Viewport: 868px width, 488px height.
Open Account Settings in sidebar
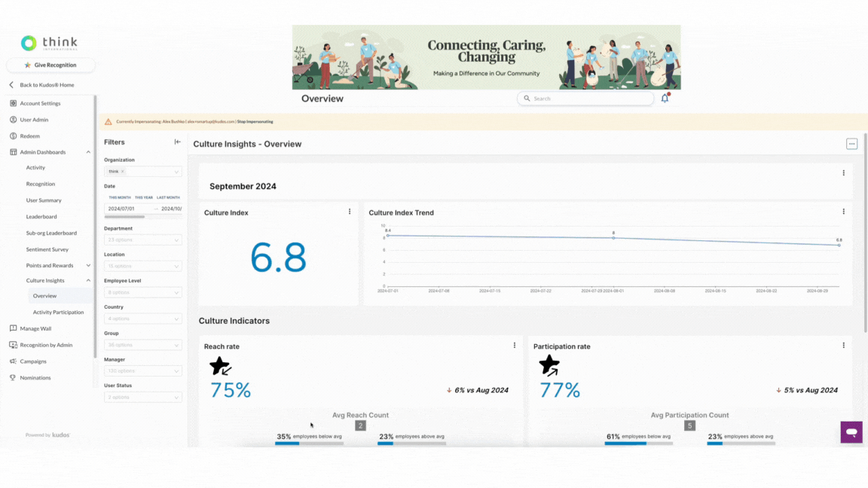[x=40, y=103]
